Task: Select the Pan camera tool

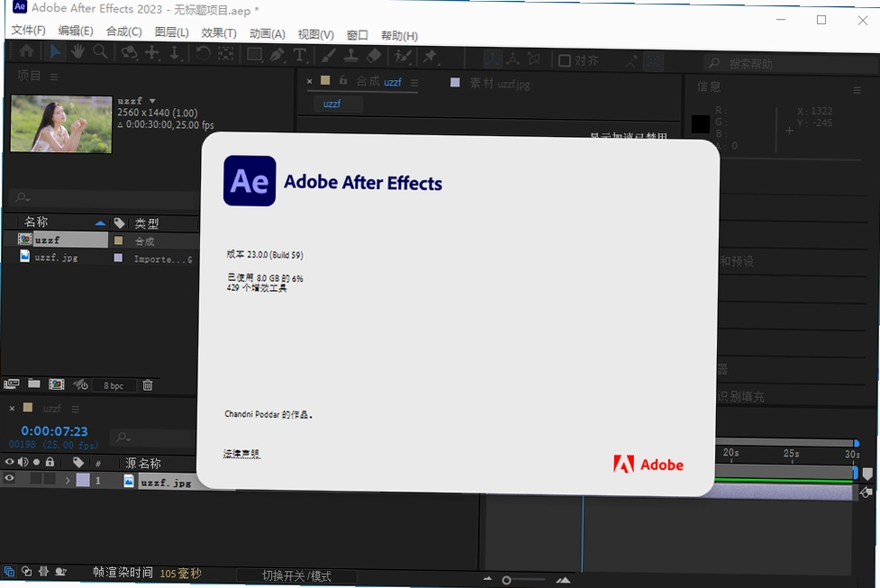Action: point(152,53)
